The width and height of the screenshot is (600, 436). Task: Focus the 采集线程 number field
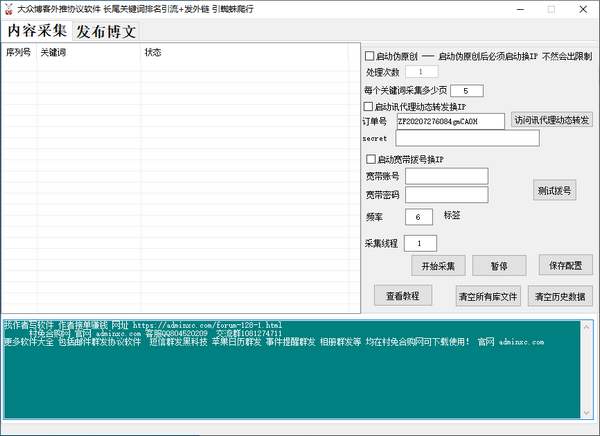point(420,243)
